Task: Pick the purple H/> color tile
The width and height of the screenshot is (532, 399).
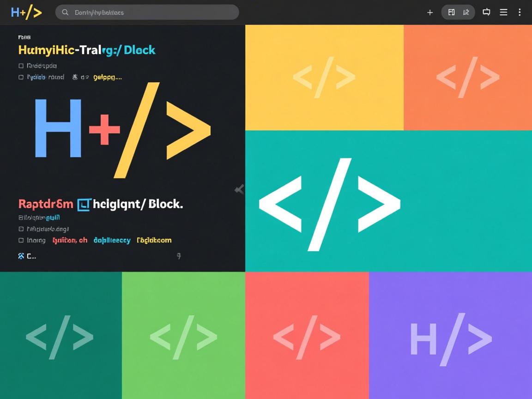Action: pos(450,335)
